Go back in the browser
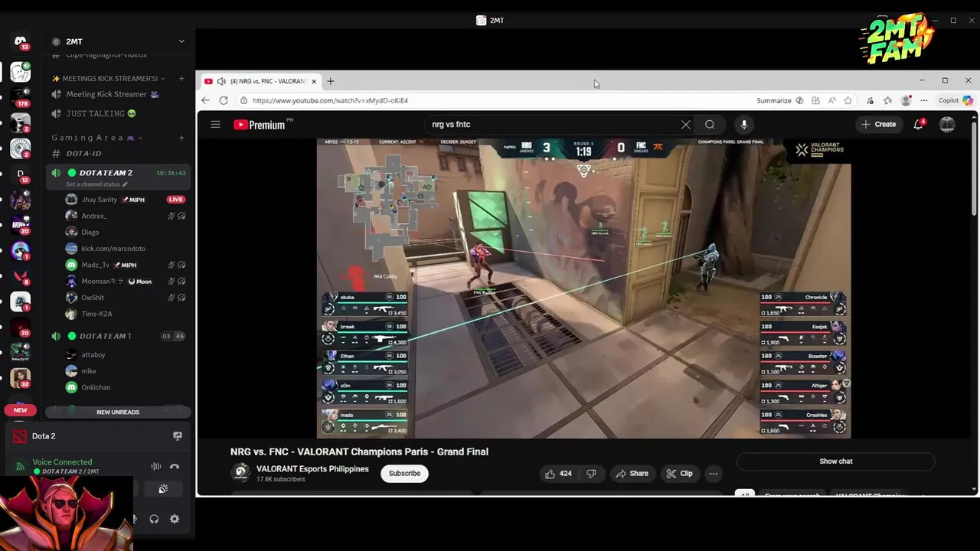 205,100
